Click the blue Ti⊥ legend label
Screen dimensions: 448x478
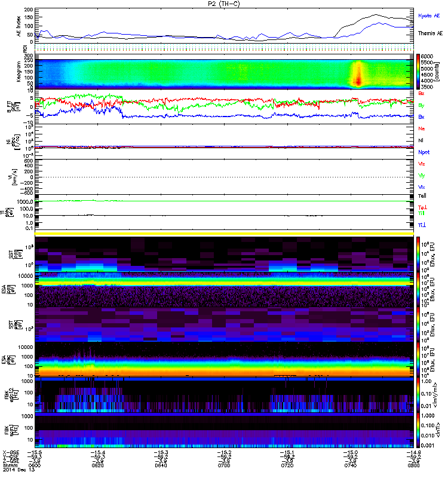click(x=422, y=225)
